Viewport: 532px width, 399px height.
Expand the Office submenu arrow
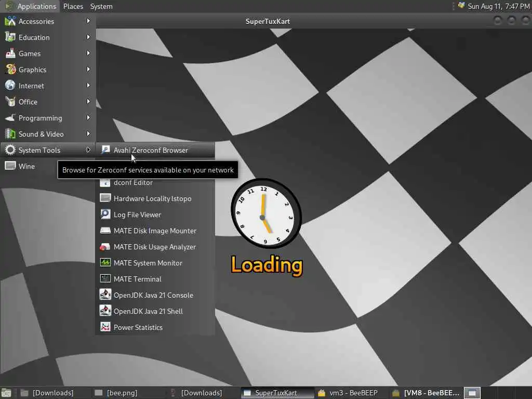(x=88, y=101)
